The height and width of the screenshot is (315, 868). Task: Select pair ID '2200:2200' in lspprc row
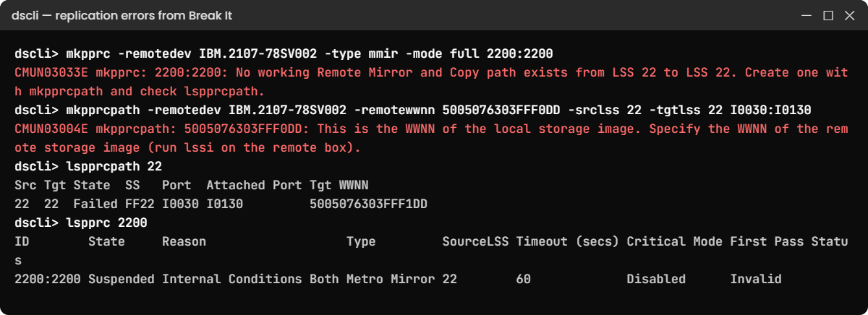(x=48, y=280)
